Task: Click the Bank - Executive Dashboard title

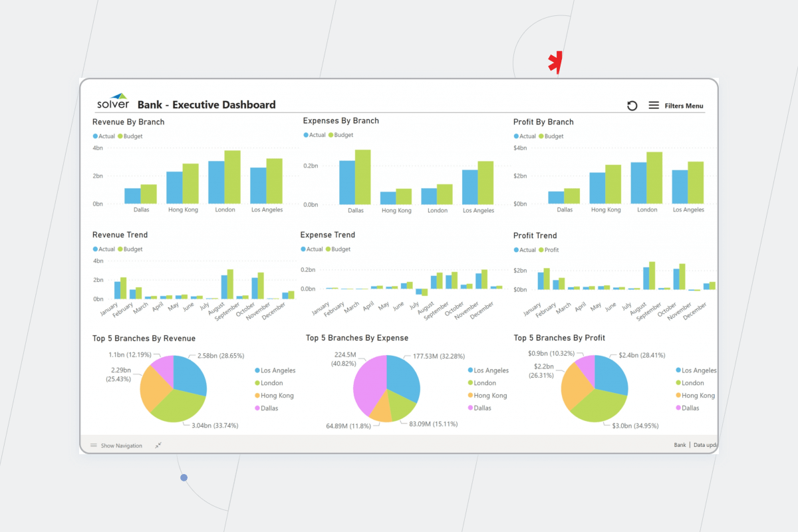Action: (207, 104)
